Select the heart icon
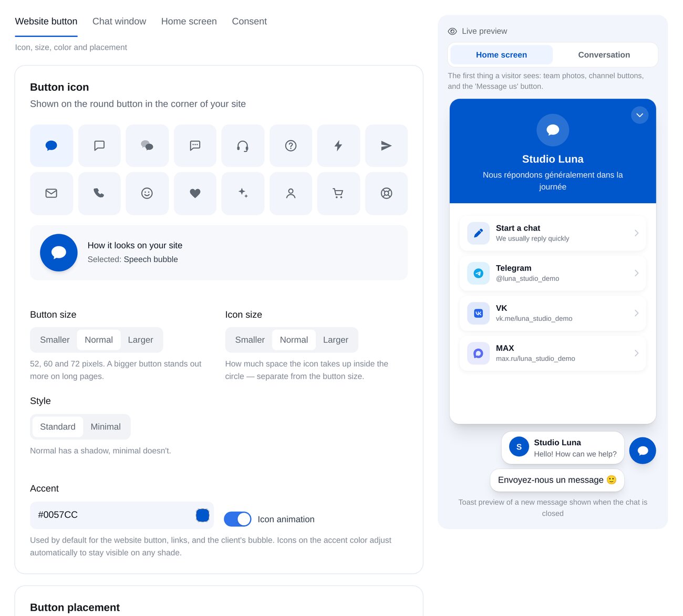Viewport: 683px width, 616px height. pos(195,193)
